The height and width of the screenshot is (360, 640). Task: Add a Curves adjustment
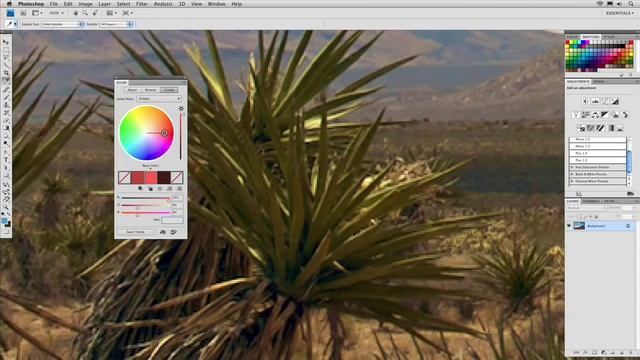pyautogui.click(x=605, y=101)
